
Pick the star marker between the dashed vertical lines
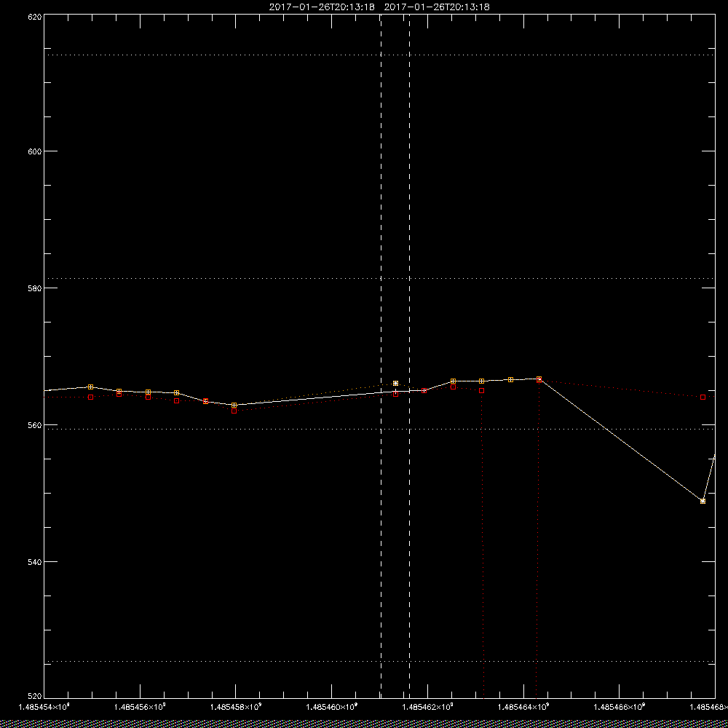click(x=395, y=383)
